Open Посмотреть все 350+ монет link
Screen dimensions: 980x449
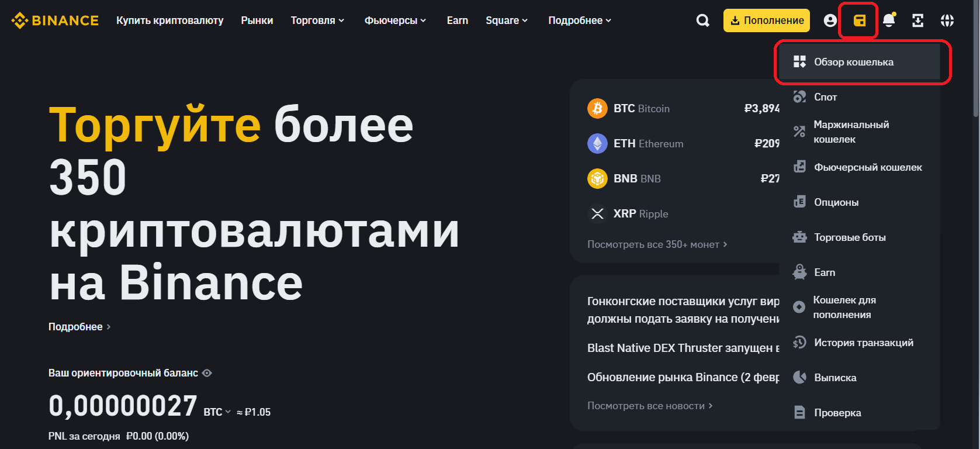[657, 244]
